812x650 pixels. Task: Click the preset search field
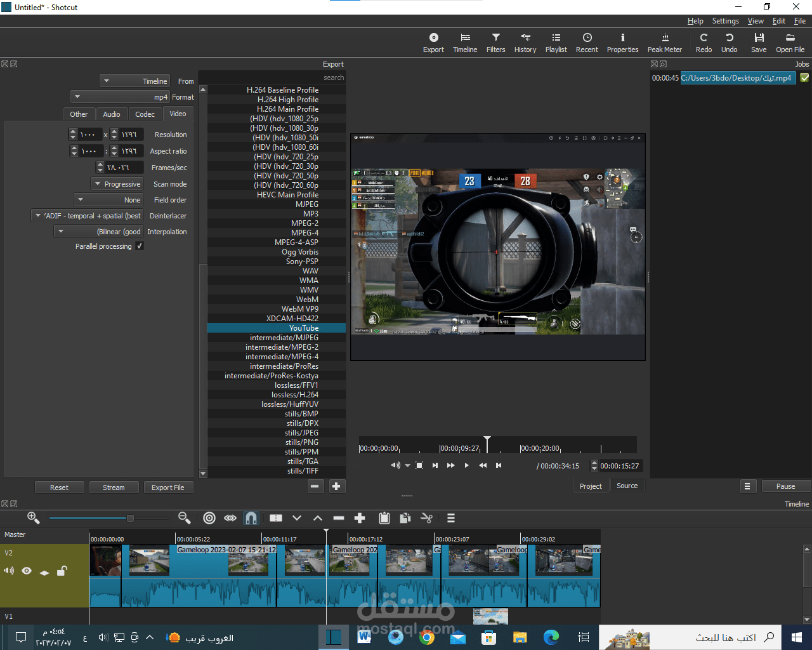click(x=272, y=77)
